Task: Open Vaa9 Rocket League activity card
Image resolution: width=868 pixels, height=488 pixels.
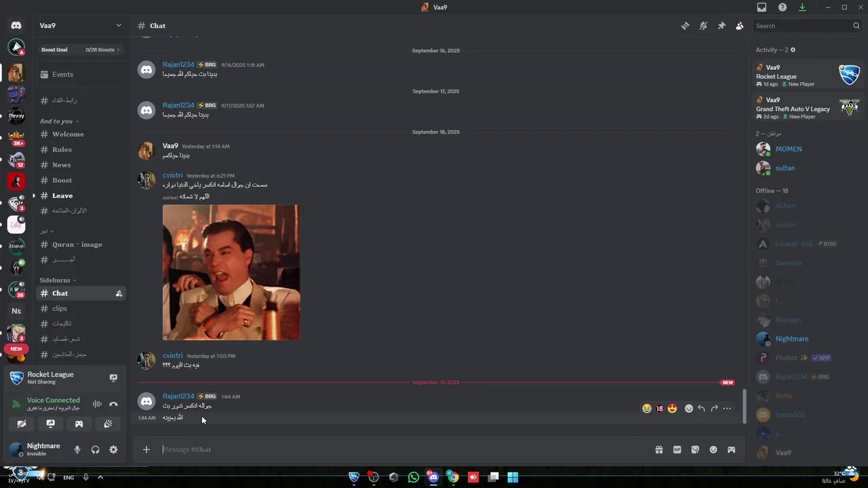Action: tap(808, 75)
